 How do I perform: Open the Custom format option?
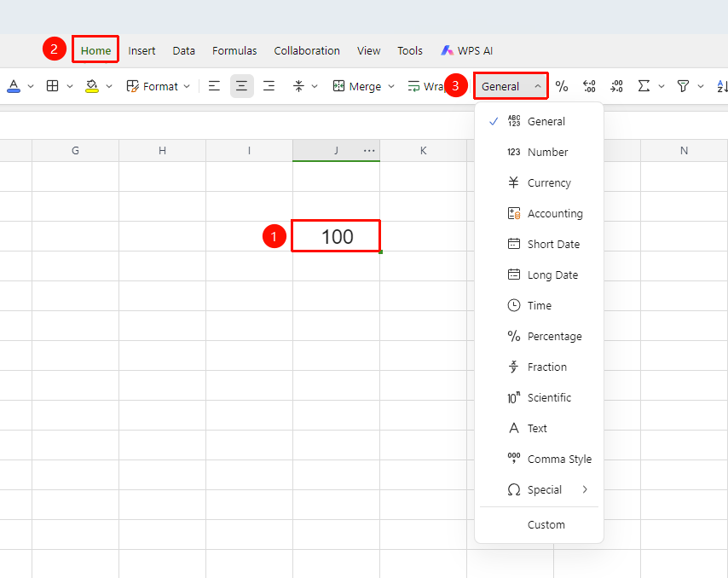click(x=539, y=524)
